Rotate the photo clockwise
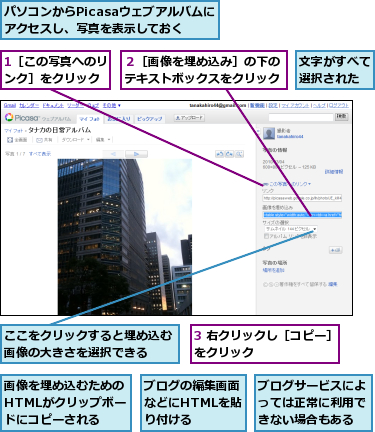The width and height of the screenshot is (375, 432). point(229,154)
